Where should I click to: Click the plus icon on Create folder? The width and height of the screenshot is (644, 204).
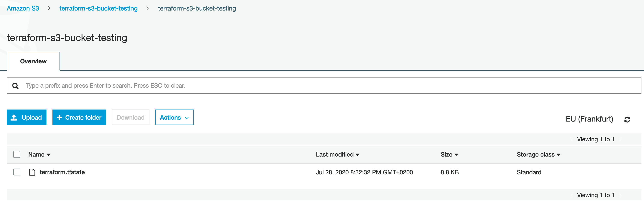coord(59,117)
